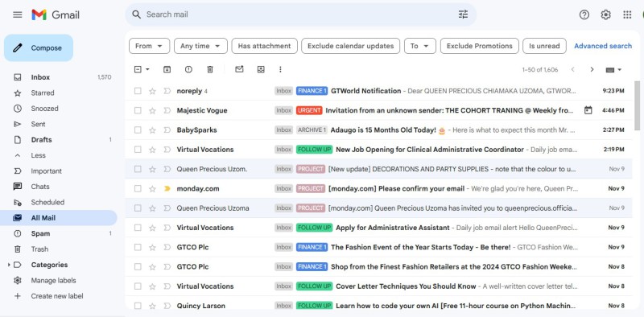Open the select dropdown arrow beside select-all checkbox
Viewport: 644px width, 317px height.
tap(147, 69)
